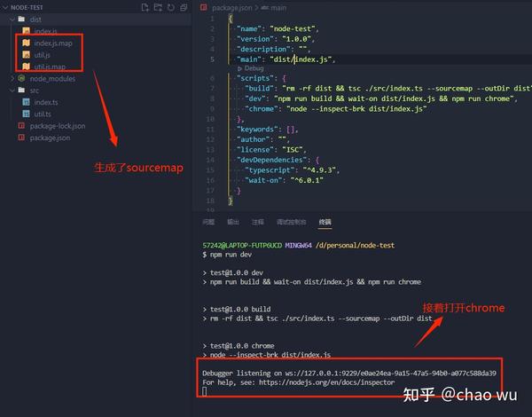Switch to the 输出 (Output) panel tab
532x417 pixels.
pyautogui.click(x=232, y=222)
